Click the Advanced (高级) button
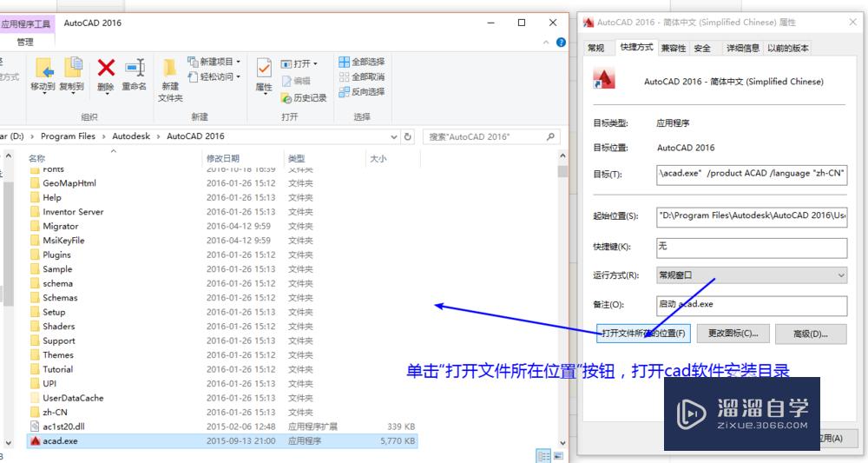 (x=811, y=334)
